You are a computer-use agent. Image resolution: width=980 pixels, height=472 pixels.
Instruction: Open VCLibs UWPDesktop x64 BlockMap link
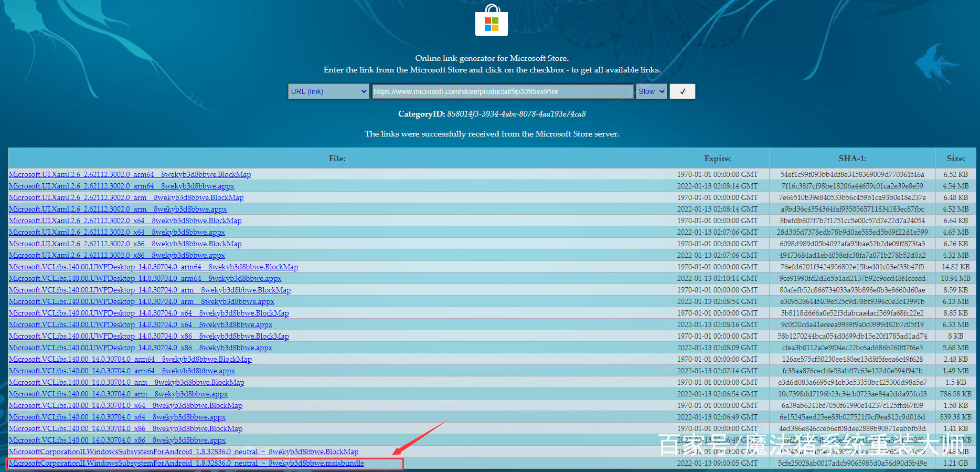[x=149, y=313]
